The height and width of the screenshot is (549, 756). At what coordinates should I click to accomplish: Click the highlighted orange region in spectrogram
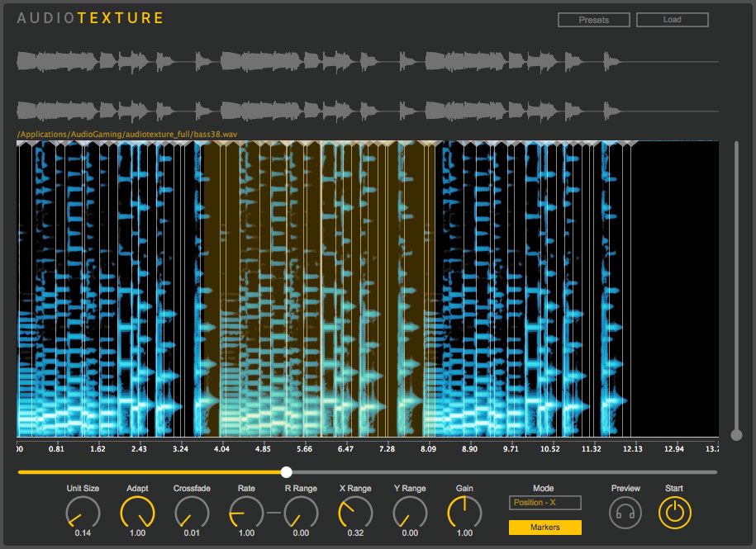tap(319, 289)
